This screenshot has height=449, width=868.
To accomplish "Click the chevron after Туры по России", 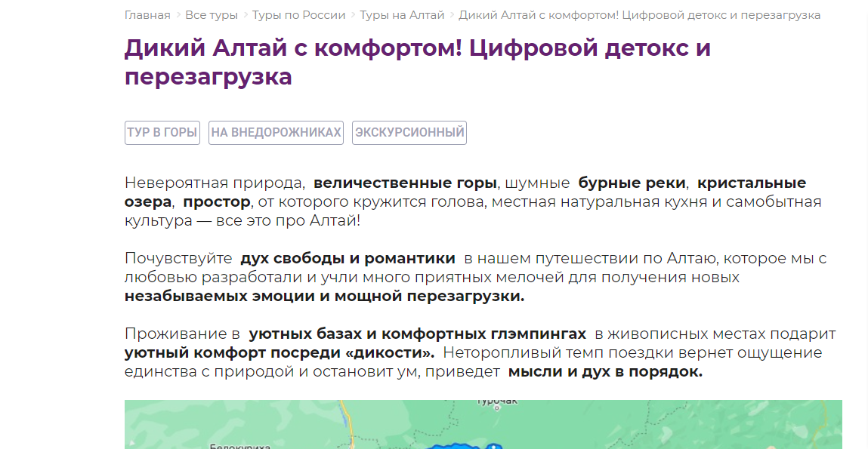I will pyautogui.click(x=353, y=15).
